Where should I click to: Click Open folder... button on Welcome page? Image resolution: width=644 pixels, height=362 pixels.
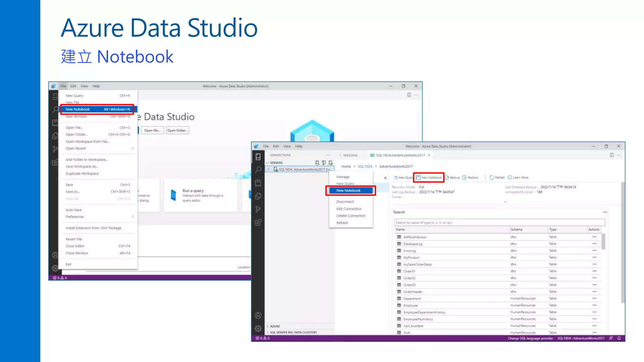177,130
